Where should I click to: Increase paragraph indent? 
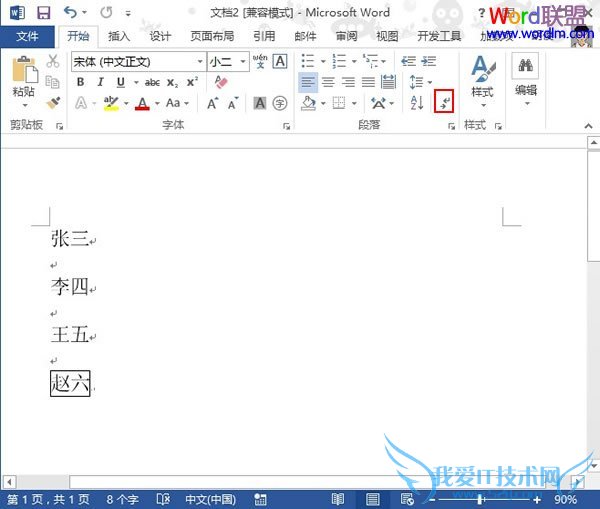(x=429, y=61)
